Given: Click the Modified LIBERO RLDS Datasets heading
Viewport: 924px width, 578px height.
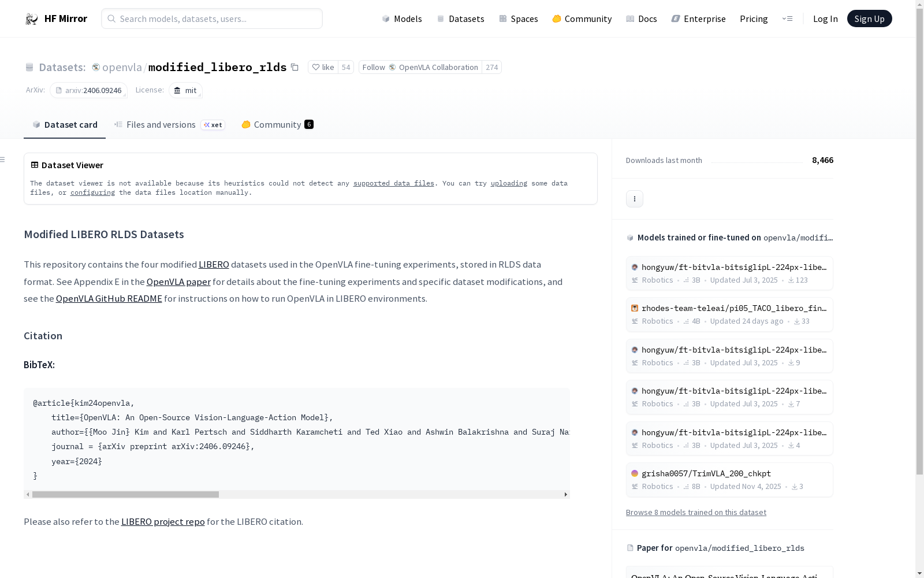Looking at the screenshot, I should (x=104, y=234).
